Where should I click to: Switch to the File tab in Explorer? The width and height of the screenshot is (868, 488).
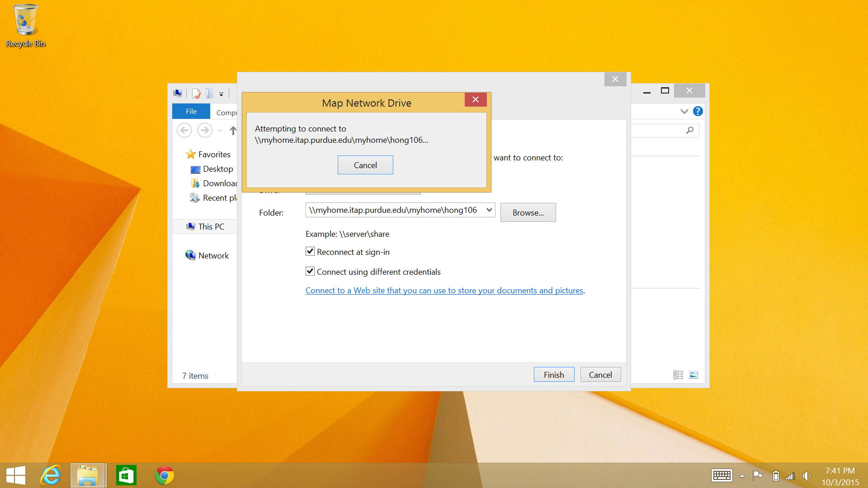click(x=191, y=111)
